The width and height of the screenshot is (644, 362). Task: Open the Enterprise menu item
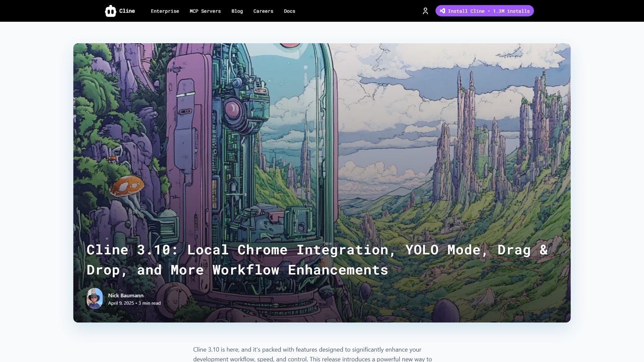coord(165,11)
